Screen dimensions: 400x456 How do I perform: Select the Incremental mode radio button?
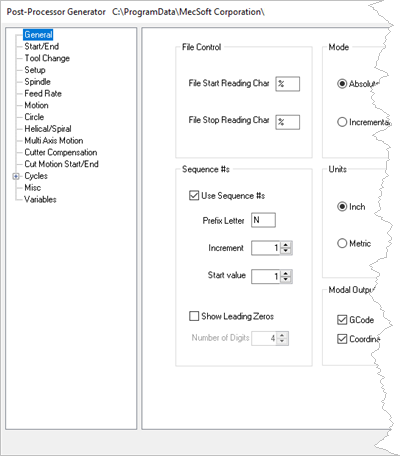pyautogui.click(x=342, y=122)
